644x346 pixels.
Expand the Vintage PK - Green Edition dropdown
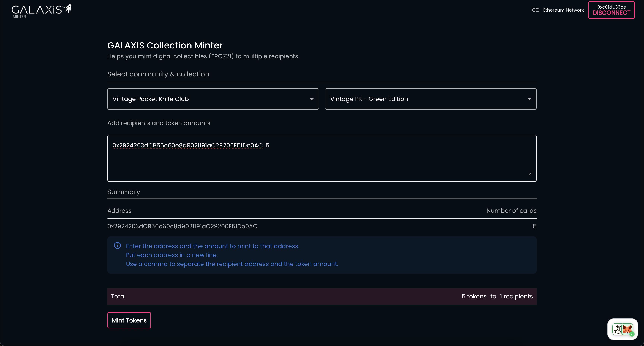tap(430, 99)
